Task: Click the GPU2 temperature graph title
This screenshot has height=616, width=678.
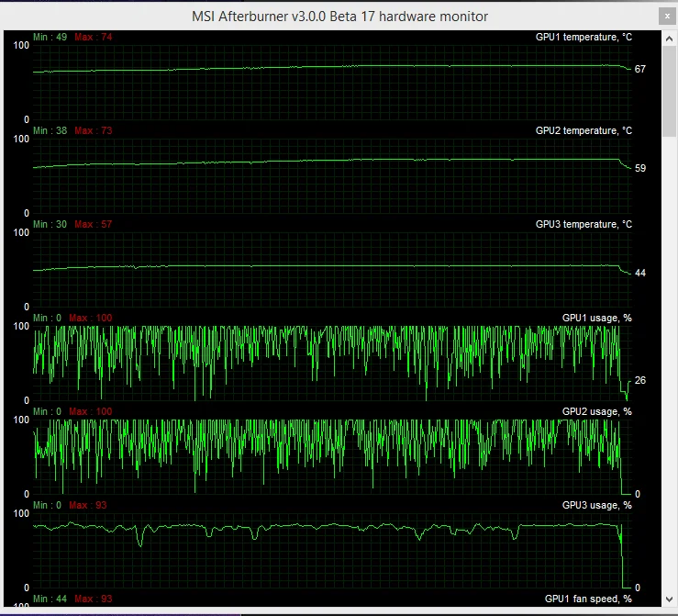Action: pyautogui.click(x=584, y=130)
